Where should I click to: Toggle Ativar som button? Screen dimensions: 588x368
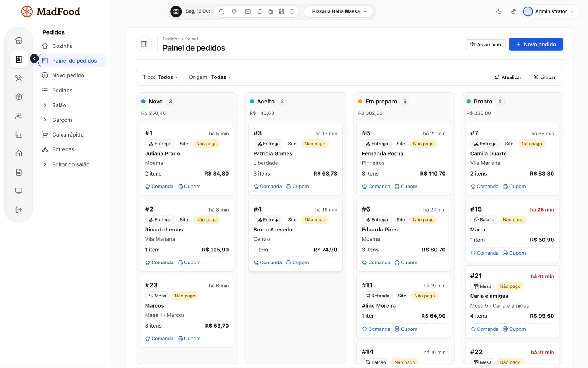(485, 44)
